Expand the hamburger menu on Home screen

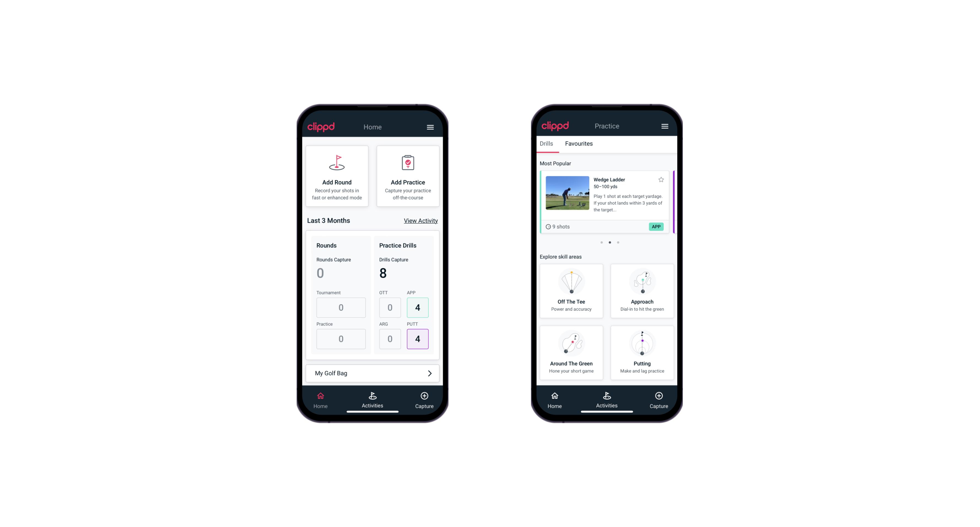(431, 127)
